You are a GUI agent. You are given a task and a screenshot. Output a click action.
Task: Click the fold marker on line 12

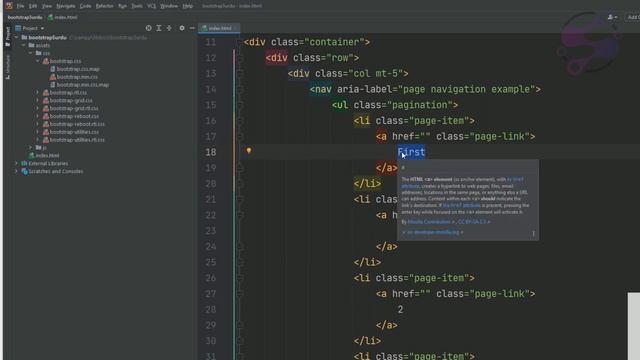(240, 58)
